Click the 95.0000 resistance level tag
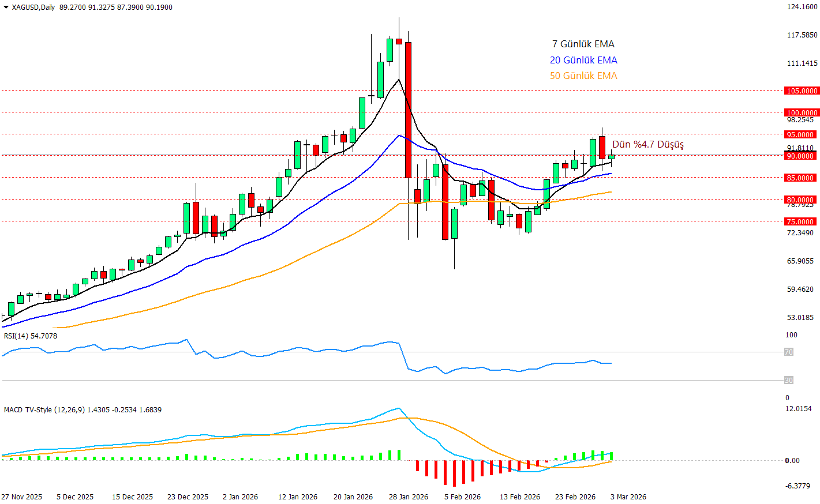The height and width of the screenshot is (504, 820). tap(800, 135)
